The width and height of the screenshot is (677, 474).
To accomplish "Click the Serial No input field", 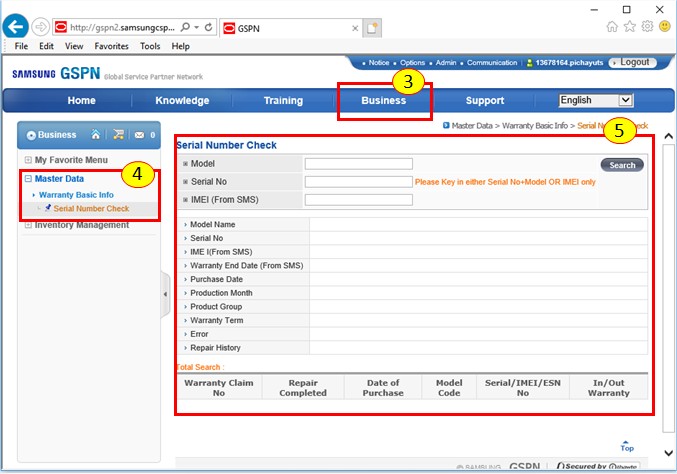I will tap(358, 182).
